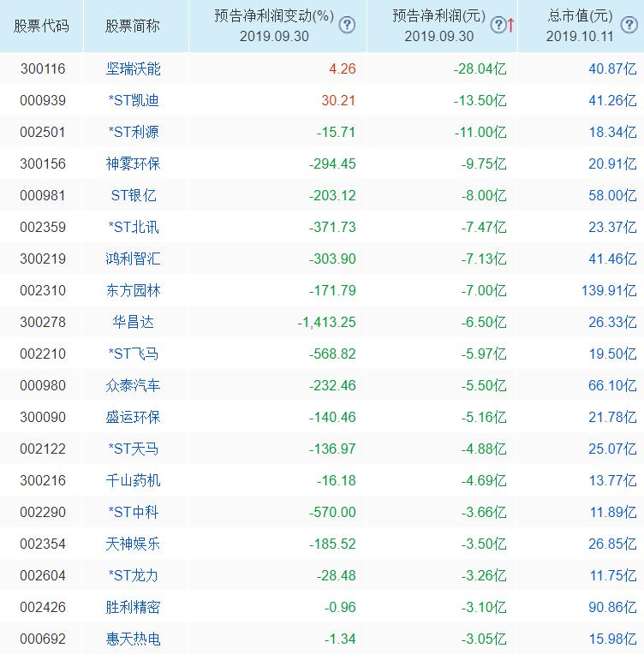Open stock link 众泰汽车
The height and width of the screenshot is (654, 644).
[x=133, y=385]
